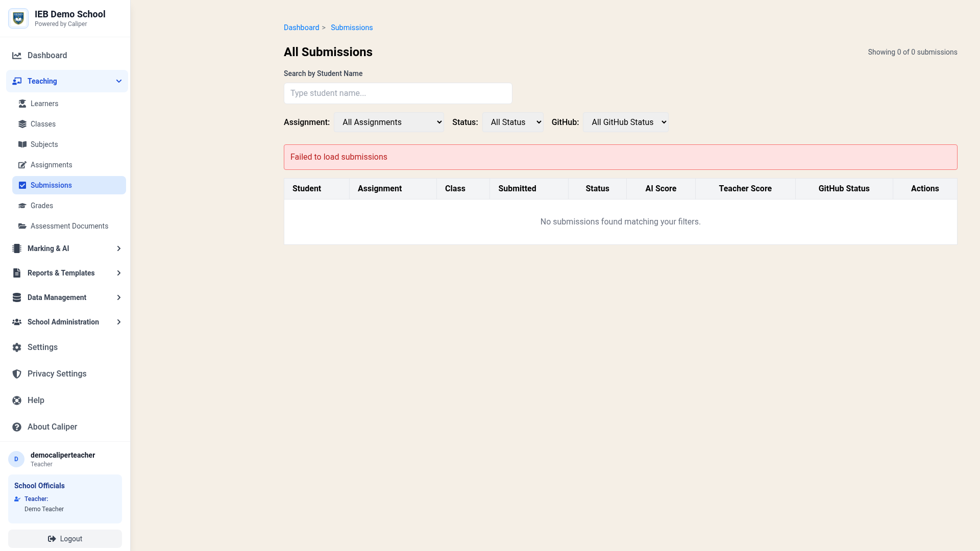Click the Privacy Settings shield icon
The height and width of the screenshot is (551, 980).
click(17, 374)
